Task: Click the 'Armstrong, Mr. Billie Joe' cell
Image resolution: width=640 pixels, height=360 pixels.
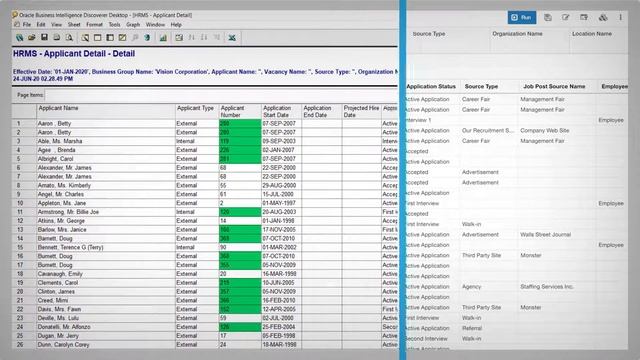Action: pyautogui.click(x=106, y=212)
